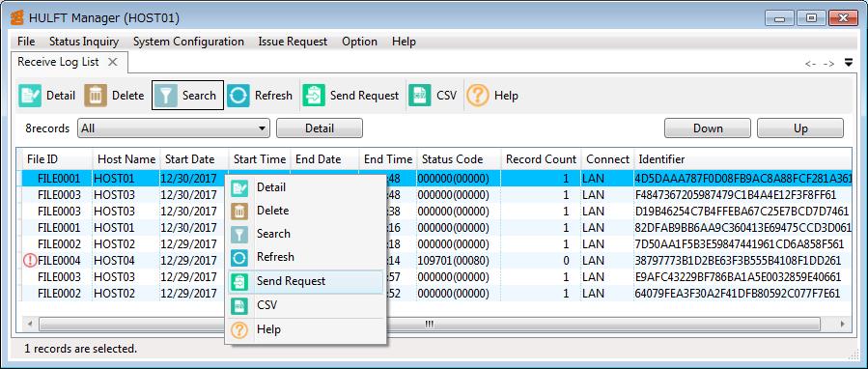
Task: Click the Detail button beside the filter
Action: 320,128
